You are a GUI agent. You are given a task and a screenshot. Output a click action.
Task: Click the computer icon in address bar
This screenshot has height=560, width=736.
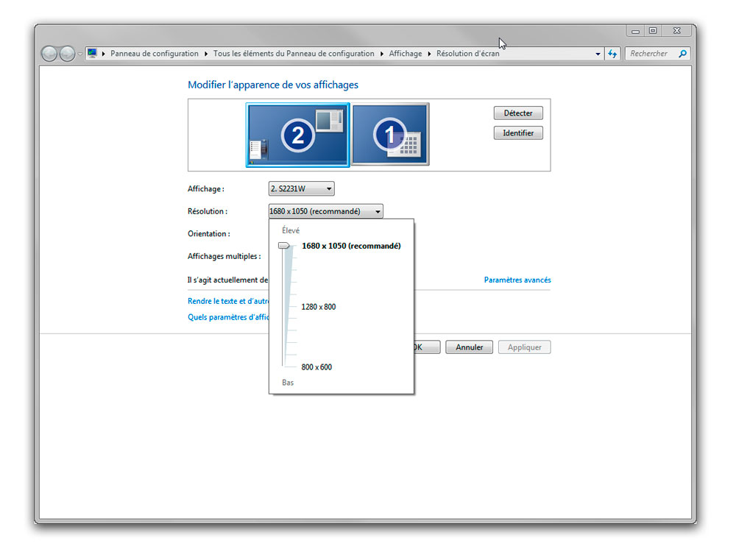92,53
